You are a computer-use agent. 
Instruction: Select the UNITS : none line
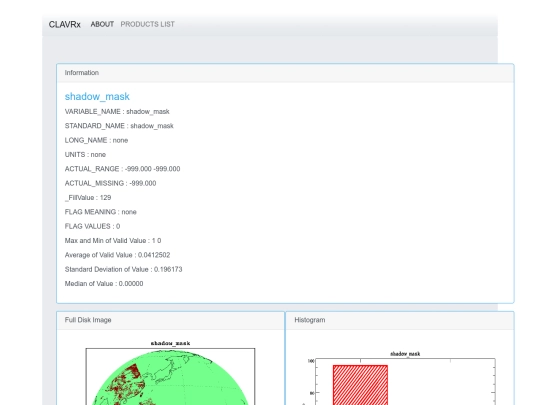(x=85, y=155)
